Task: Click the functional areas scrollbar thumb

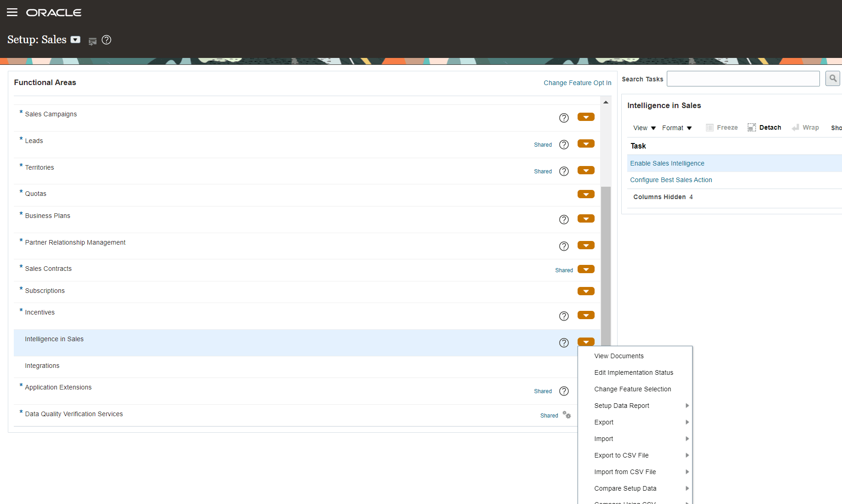Action: pyautogui.click(x=606, y=266)
